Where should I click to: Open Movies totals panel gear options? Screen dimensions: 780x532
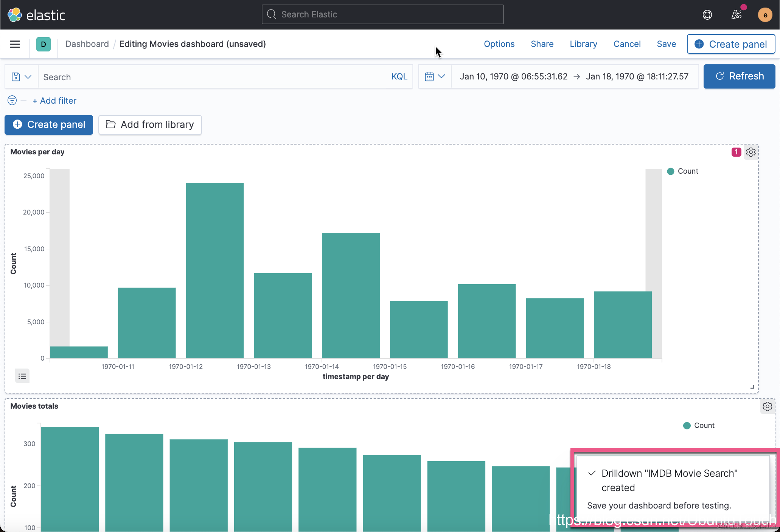767,406
